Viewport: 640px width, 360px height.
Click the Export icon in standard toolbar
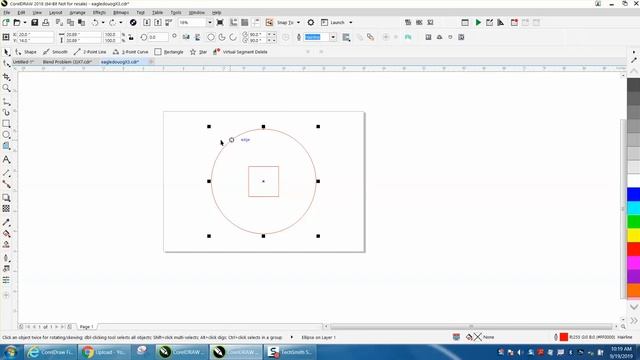(x=158, y=22)
